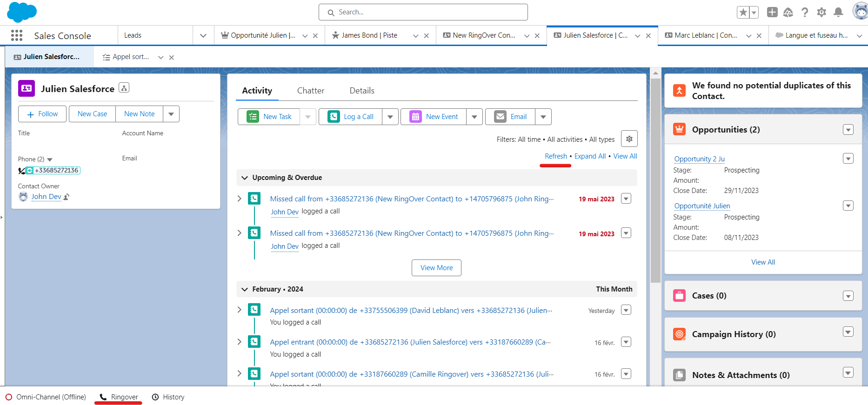Screen dimensions: 868x405
Task: View contact hierarchy icon
Action: coord(124,88)
